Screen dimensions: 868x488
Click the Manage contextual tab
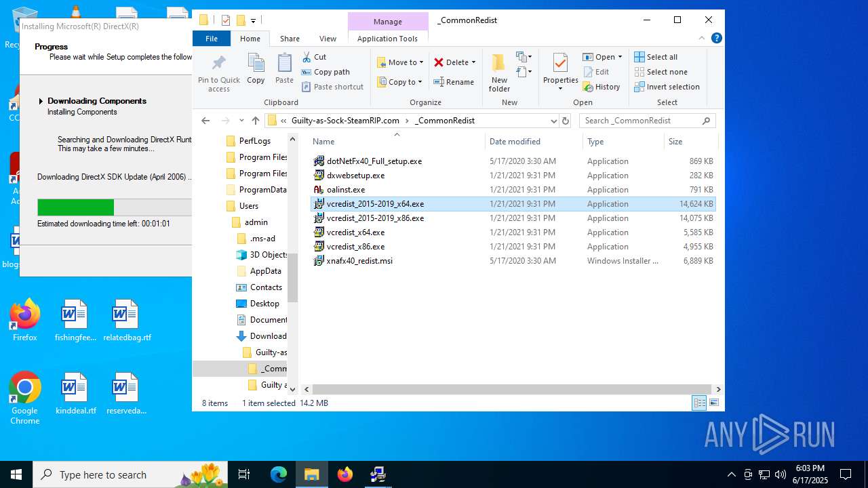tap(388, 22)
